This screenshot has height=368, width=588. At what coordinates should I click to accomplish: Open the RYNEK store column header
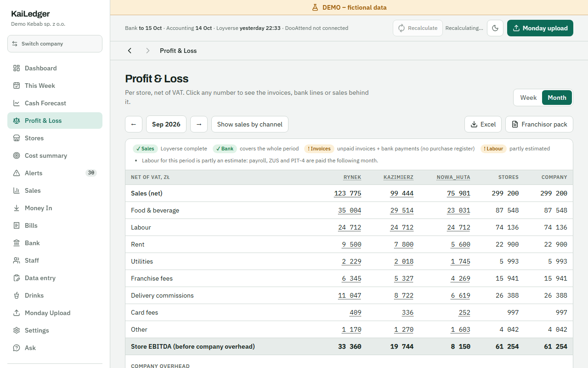pyautogui.click(x=352, y=177)
